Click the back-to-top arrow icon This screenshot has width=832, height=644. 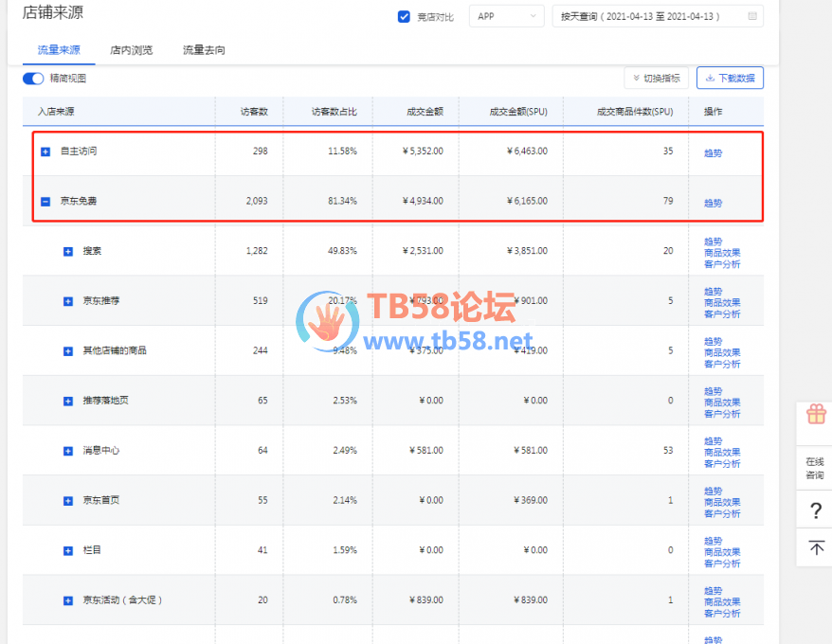point(816,547)
